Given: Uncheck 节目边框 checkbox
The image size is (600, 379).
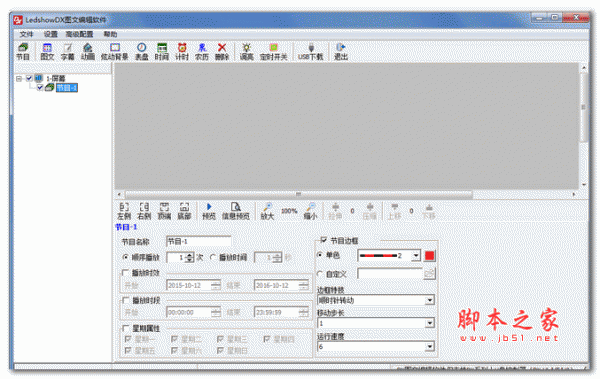Looking at the screenshot, I should click(324, 240).
